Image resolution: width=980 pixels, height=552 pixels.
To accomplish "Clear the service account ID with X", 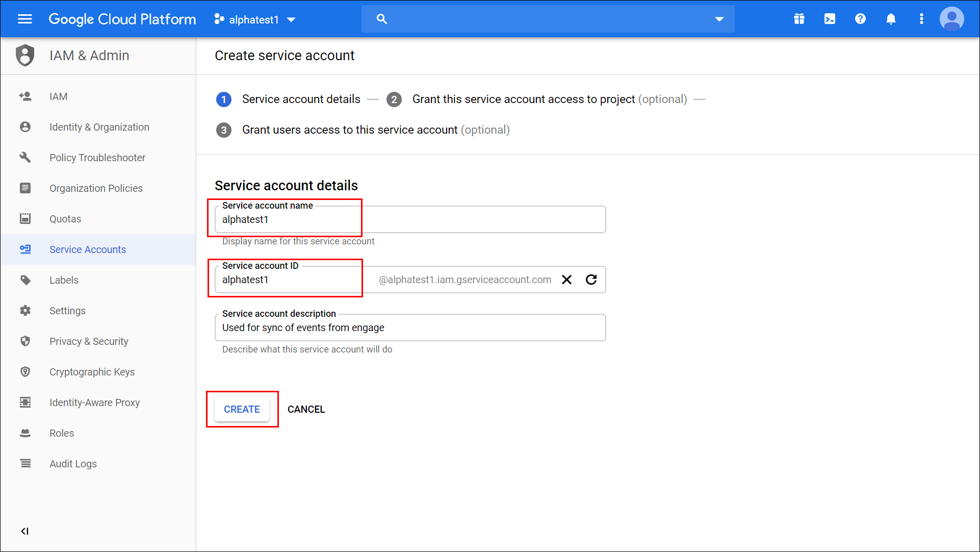I will (566, 280).
